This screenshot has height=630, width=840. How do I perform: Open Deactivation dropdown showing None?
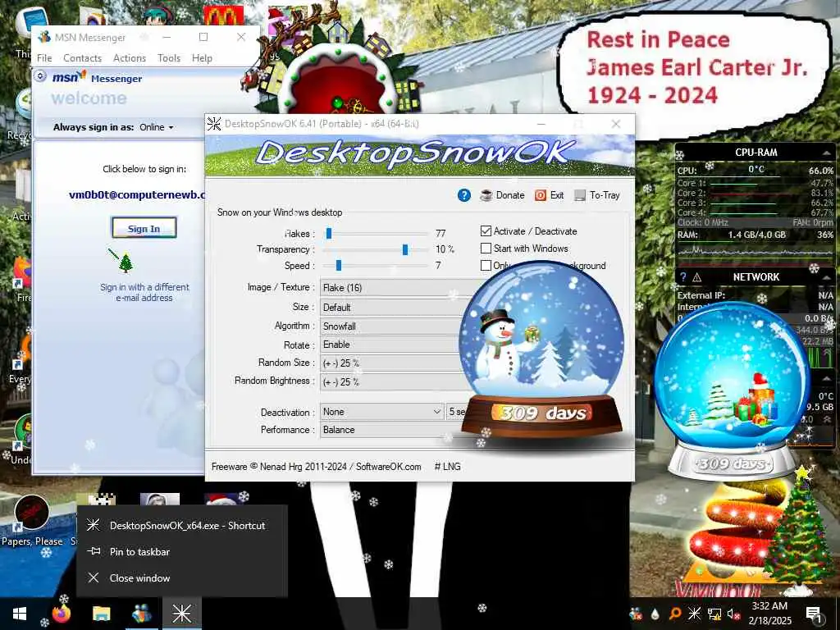click(x=382, y=412)
